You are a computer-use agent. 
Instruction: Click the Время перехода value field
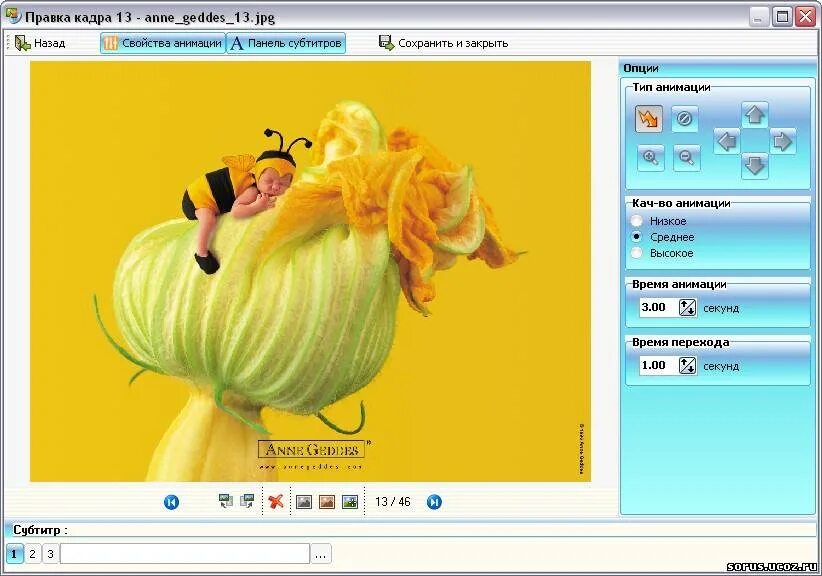[x=658, y=365]
